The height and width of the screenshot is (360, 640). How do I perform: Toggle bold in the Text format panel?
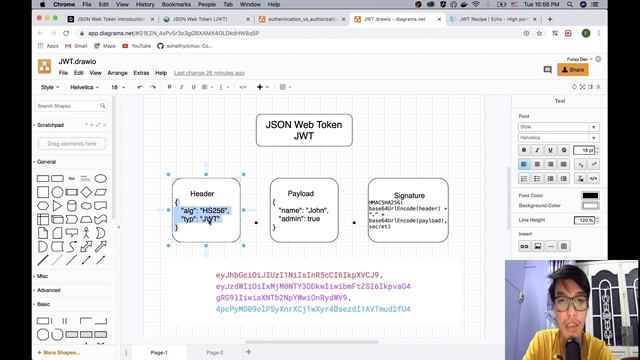click(524, 150)
